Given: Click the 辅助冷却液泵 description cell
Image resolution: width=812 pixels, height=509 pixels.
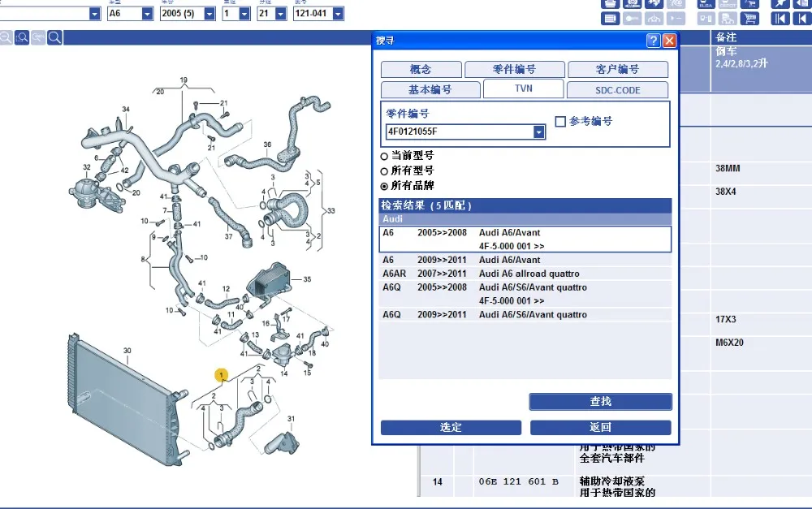Looking at the screenshot, I should tap(611, 481).
